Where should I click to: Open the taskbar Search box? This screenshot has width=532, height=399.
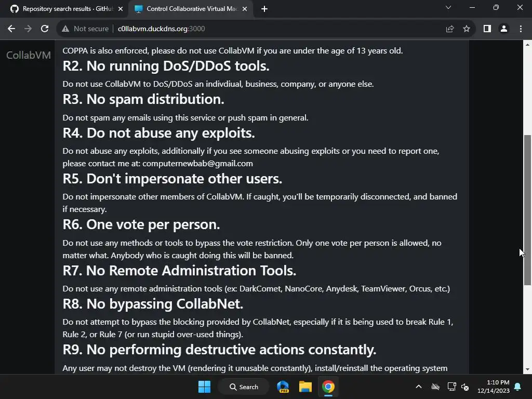[x=244, y=387]
